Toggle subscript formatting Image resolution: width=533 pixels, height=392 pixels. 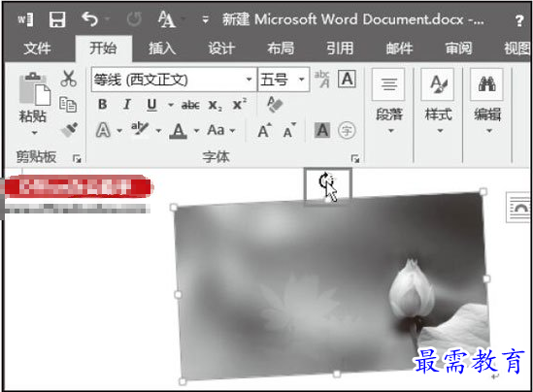[x=215, y=105]
